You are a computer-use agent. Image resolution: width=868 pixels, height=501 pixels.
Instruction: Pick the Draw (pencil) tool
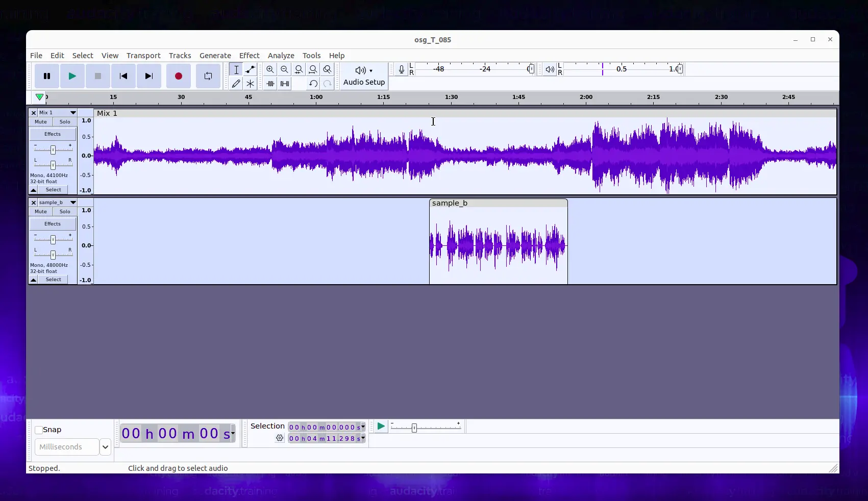[236, 83]
